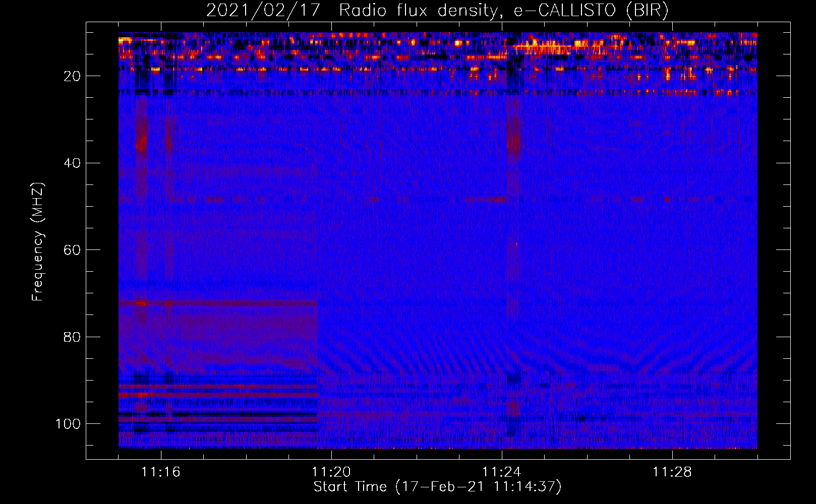The width and height of the screenshot is (816, 504).
Task: Click the frequency tick label "80"
Action: click(72, 337)
